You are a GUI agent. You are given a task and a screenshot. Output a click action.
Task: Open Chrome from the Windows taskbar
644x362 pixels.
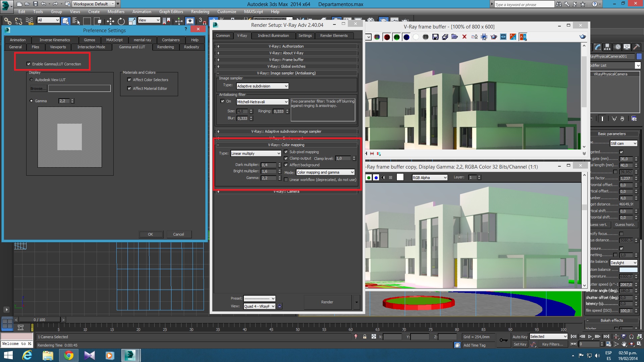68,355
